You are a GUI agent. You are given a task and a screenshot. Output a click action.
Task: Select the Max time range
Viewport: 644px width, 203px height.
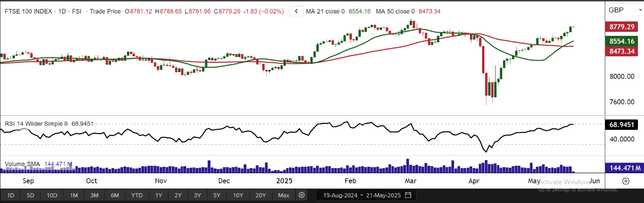click(283, 195)
